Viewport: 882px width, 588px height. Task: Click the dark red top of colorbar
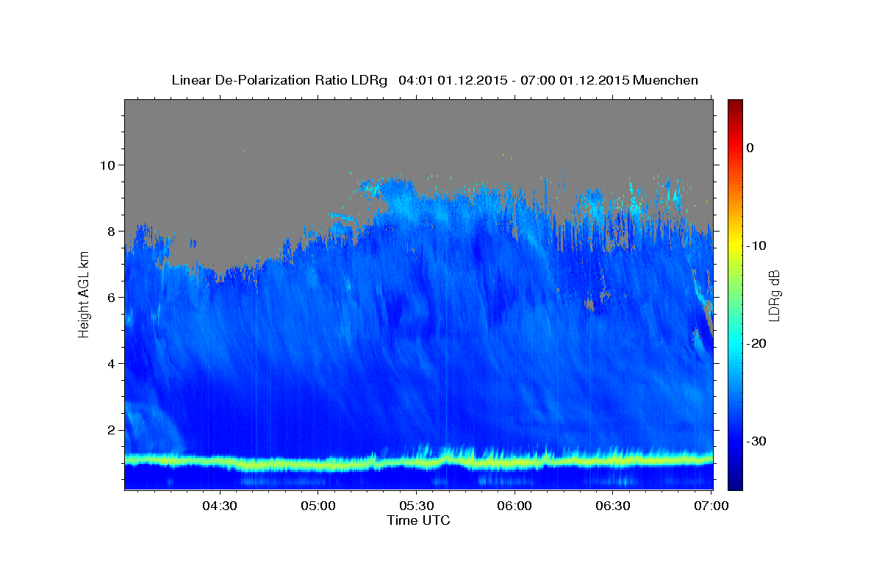pyautogui.click(x=735, y=104)
